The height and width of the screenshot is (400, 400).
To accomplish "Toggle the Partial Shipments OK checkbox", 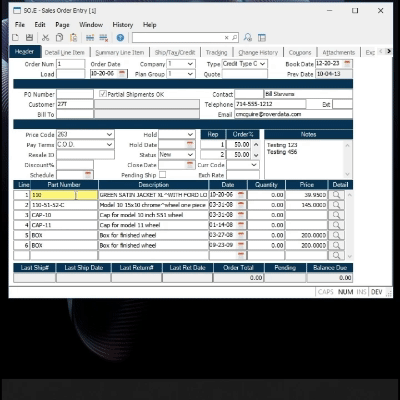I will [103, 94].
